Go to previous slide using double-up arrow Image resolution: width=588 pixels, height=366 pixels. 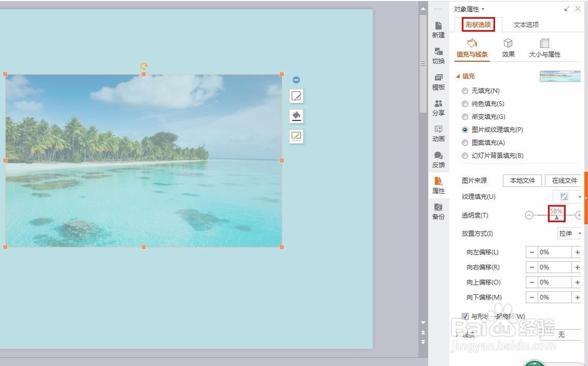coord(423,332)
